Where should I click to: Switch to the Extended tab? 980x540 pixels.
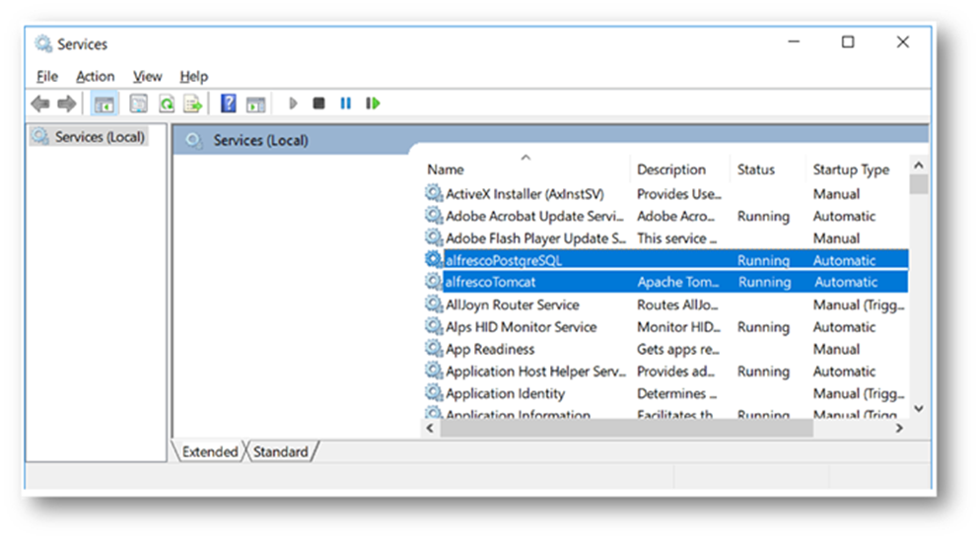[209, 452]
